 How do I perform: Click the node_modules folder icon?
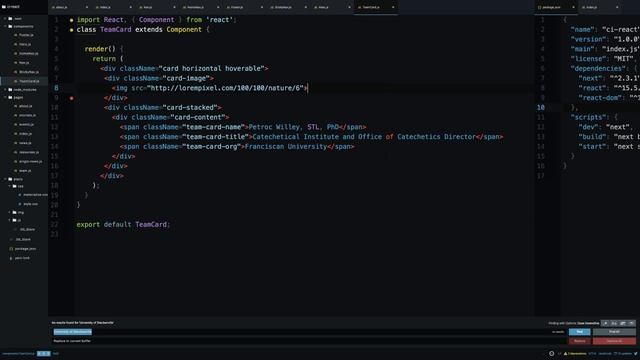(10, 89)
